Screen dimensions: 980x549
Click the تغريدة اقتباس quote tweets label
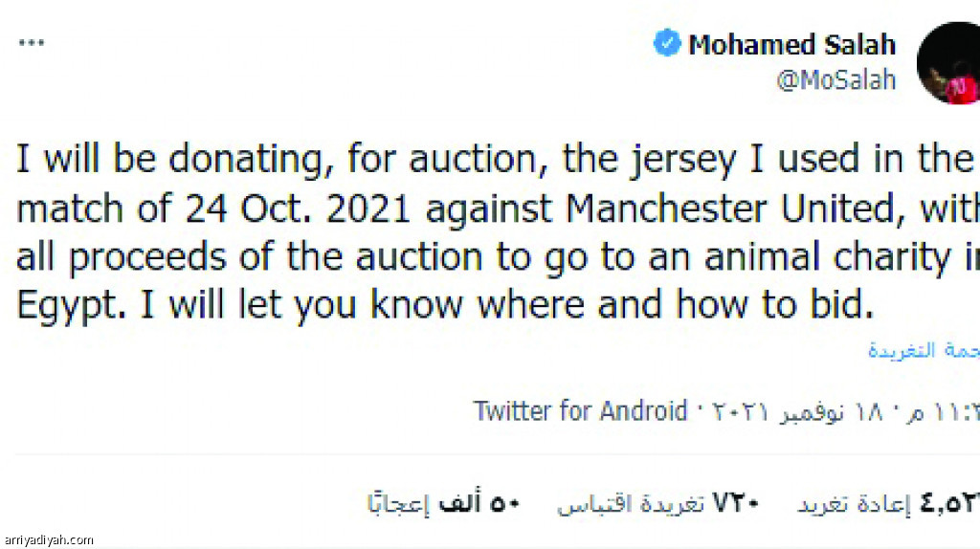point(631,503)
